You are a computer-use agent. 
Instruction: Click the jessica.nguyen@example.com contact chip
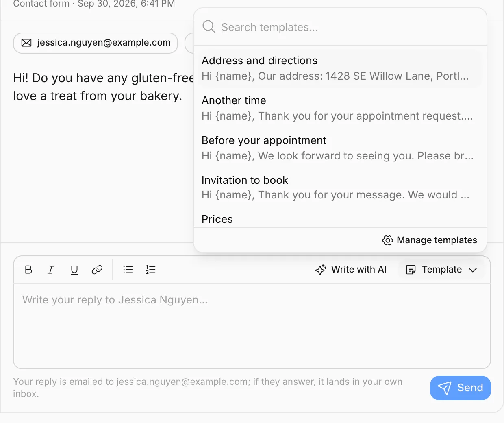click(x=96, y=43)
